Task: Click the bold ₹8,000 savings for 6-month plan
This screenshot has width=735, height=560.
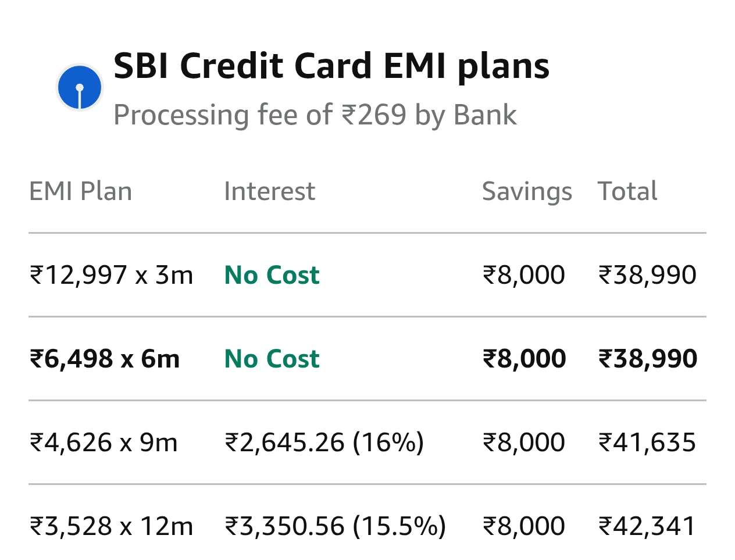Action: click(x=524, y=359)
